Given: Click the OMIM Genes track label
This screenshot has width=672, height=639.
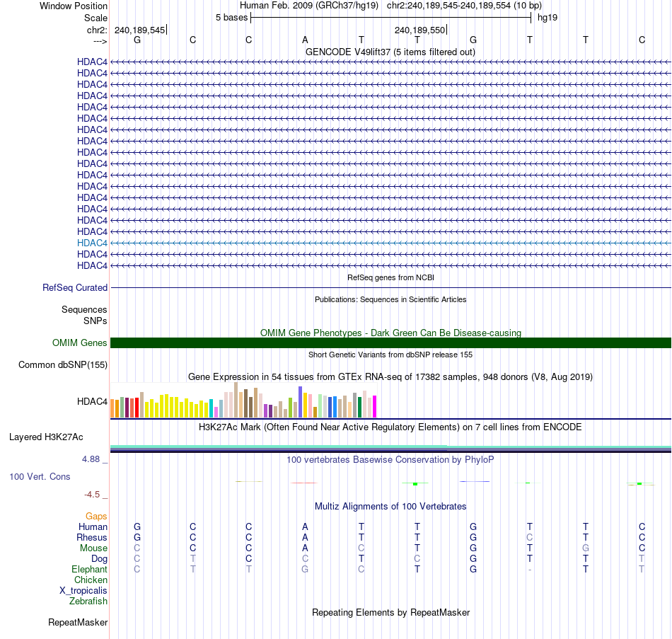Looking at the screenshot, I should point(80,342).
